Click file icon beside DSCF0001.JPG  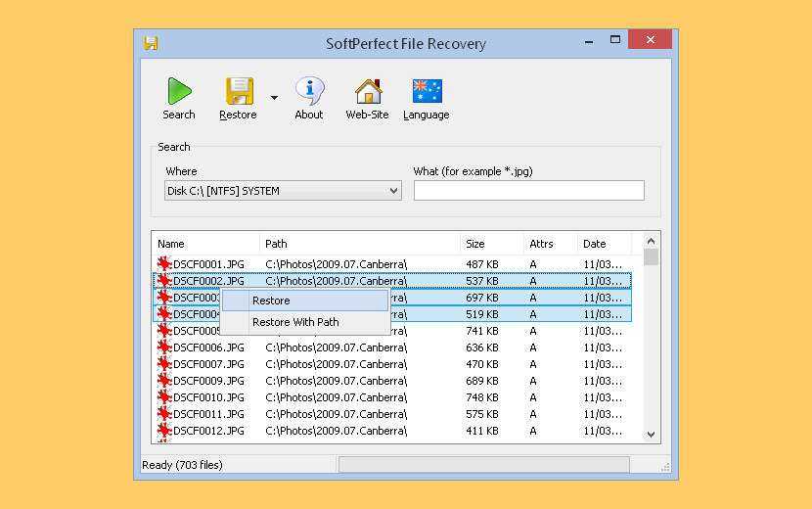pos(164,264)
